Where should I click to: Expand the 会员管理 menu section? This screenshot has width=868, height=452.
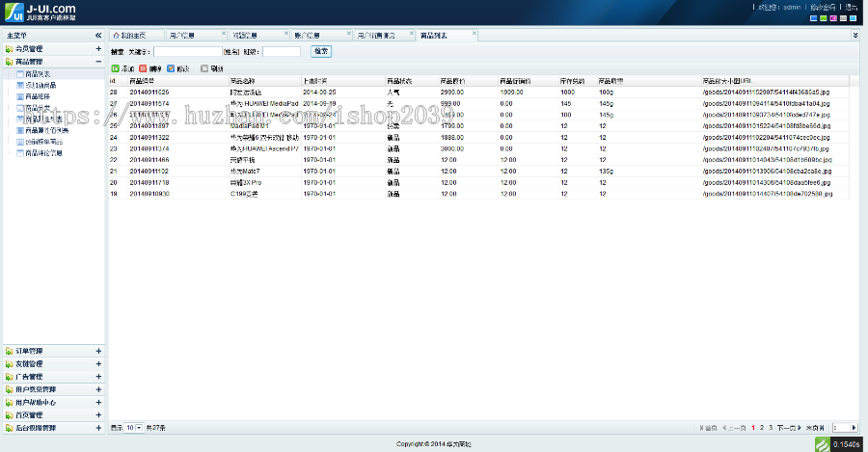[98, 48]
